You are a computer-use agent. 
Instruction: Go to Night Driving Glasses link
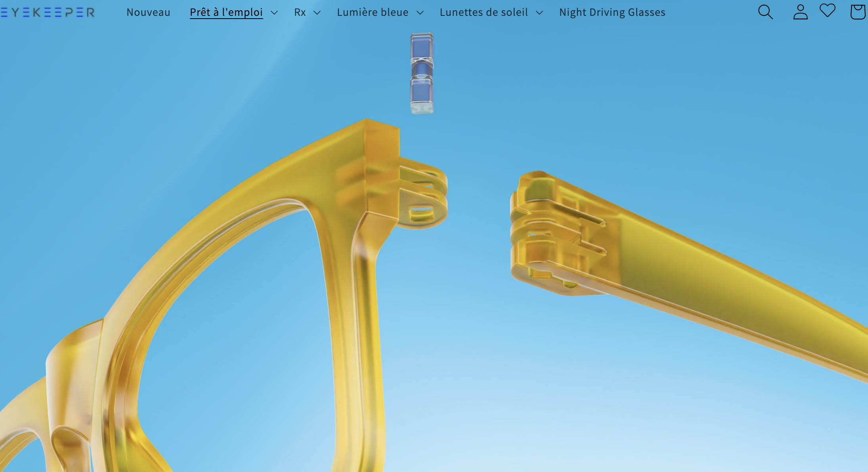coord(612,13)
